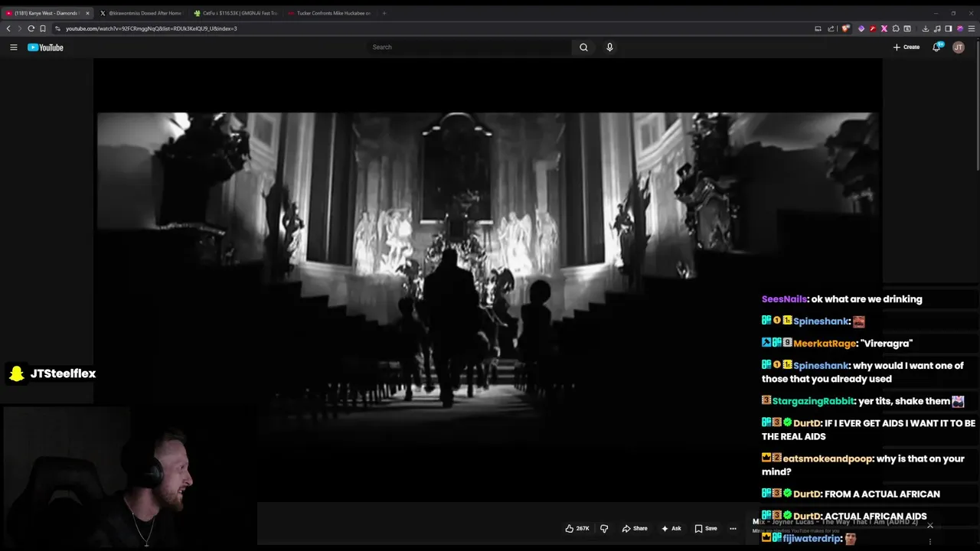Click the Snapchat ghost icon overlay
This screenshot has height=551, width=980.
click(x=16, y=373)
